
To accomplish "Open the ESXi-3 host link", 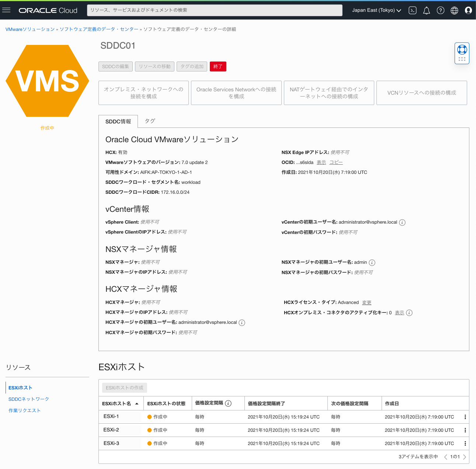I will tap(111, 443).
